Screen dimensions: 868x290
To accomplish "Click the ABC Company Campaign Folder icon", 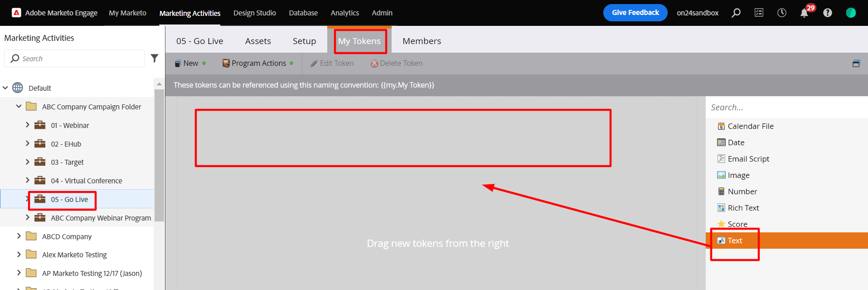I will (31, 106).
